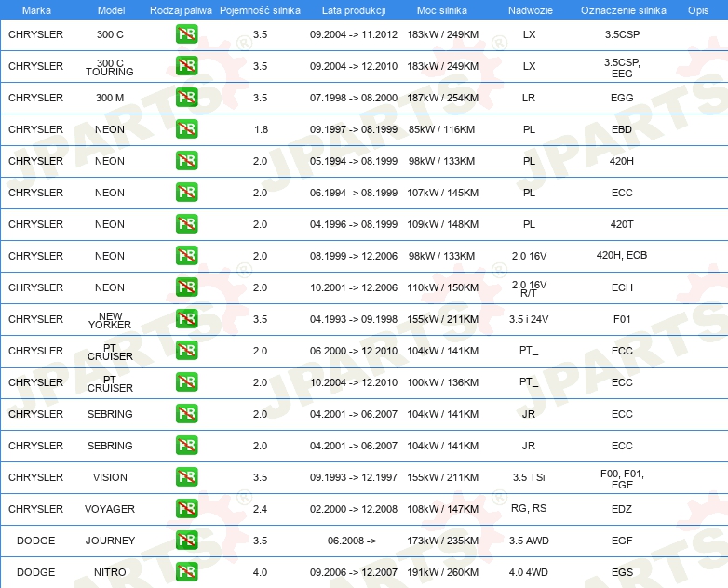The height and width of the screenshot is (588, 728).
Task: Click the Marka column header
Action: pyautogui.click(x=36, y=10)
